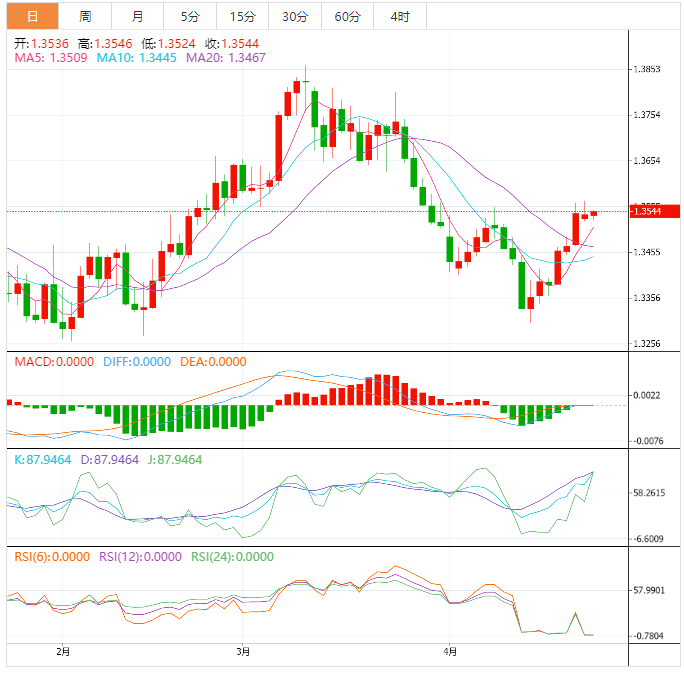Click the RSI(6) indicator label

(x=50, y=557)
